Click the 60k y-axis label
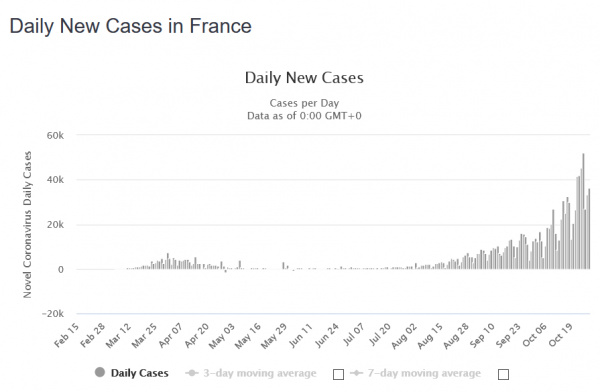The width and height of the screenshot is (600, 392). 55,136
